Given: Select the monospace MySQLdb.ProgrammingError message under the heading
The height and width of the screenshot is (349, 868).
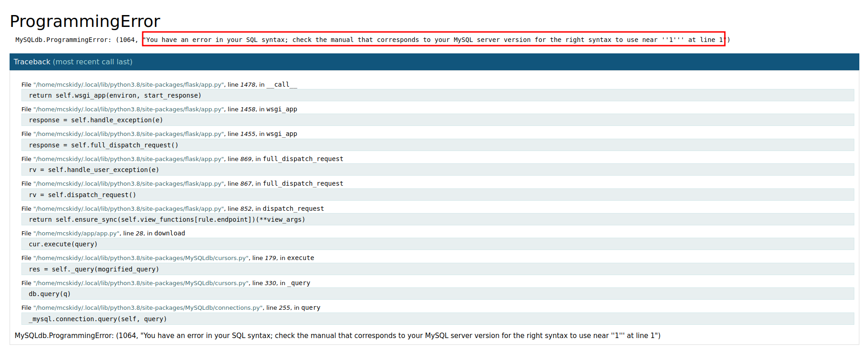Looking at the screenshot, I should tap(372, 40).
